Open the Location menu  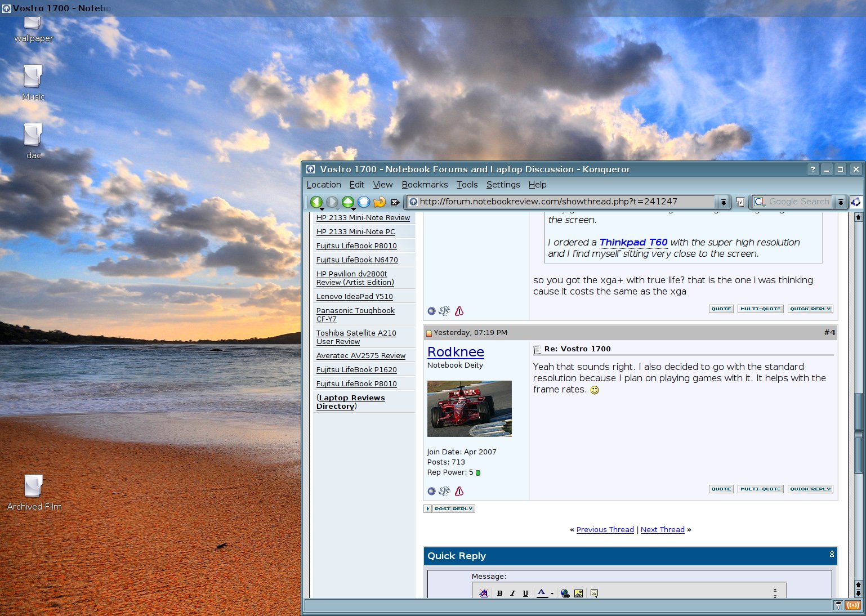[324, 185]
